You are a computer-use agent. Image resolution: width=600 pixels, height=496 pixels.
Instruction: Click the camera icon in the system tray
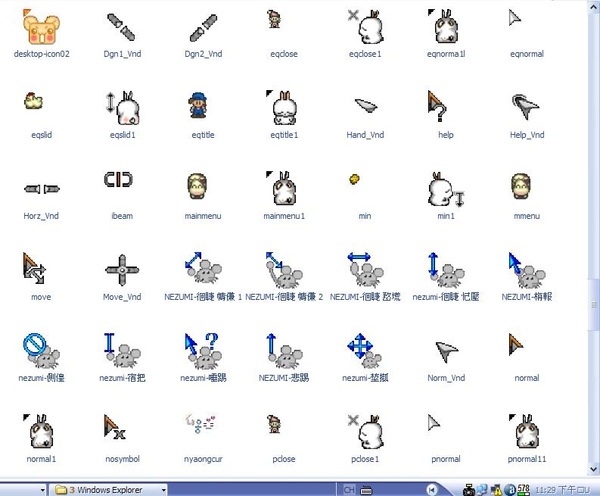pos(468,490)
